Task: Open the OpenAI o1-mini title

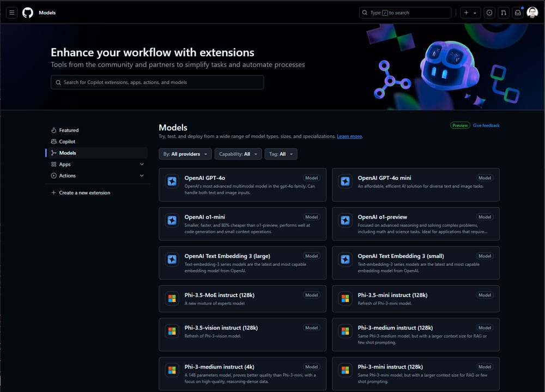Action: (x=205, y=217)
